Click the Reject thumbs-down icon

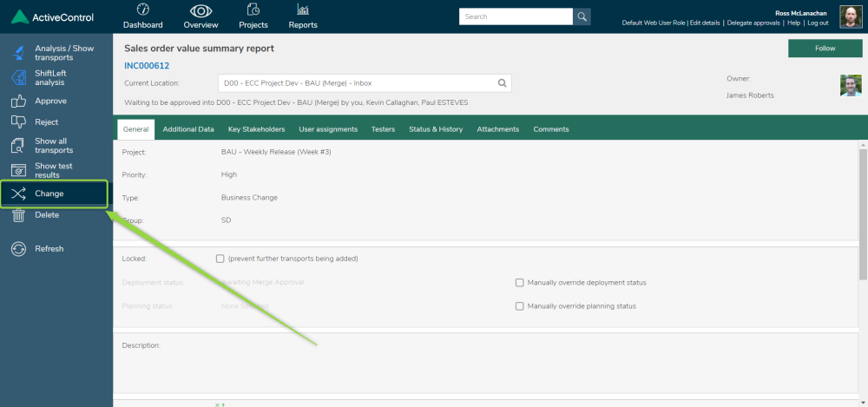point(19,121)
